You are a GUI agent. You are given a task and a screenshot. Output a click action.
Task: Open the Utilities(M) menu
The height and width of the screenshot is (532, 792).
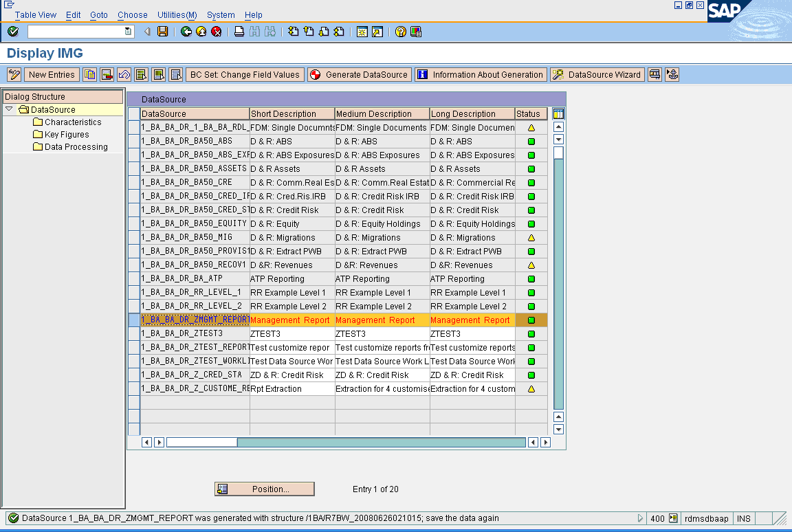pyautogui.click(x=177, y=15)
